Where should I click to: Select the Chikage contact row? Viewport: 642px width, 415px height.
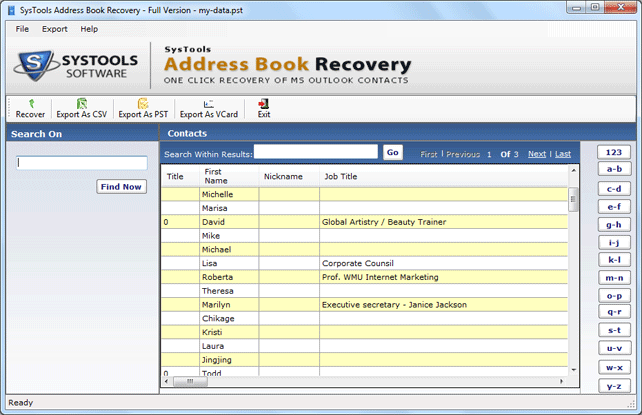click(364, 318)
